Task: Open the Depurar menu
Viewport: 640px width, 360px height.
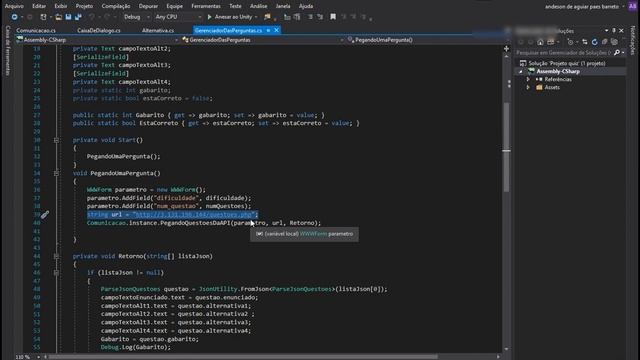Action: point(148,6)
